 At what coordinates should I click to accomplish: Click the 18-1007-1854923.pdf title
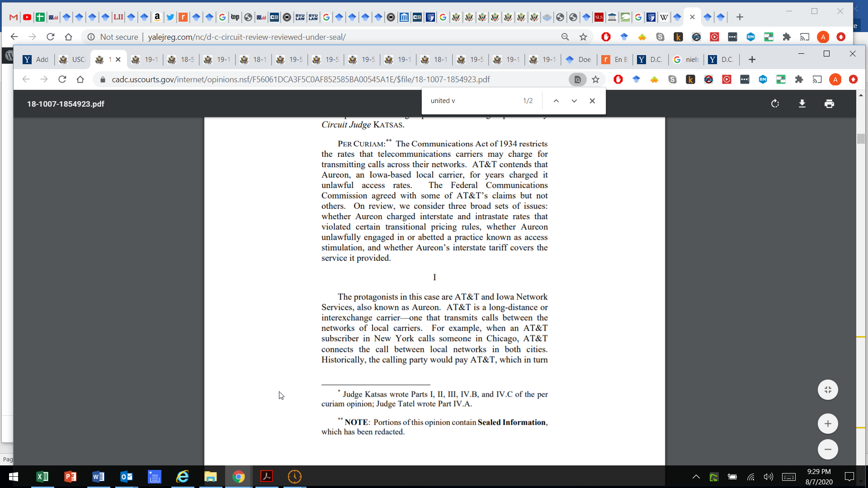pyautogui.click(x=66, y=104)
